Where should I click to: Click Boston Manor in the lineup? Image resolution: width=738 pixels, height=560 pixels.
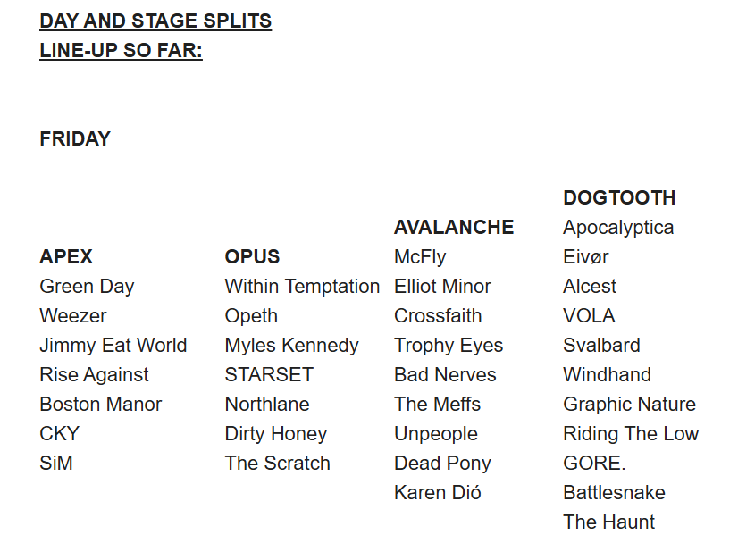pos(101,404)
